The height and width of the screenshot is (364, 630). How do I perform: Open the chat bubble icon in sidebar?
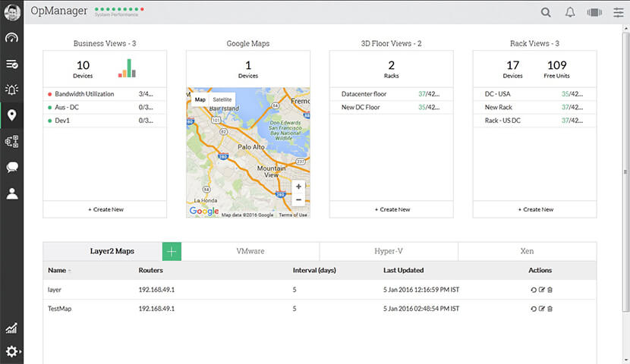point(11,168)
